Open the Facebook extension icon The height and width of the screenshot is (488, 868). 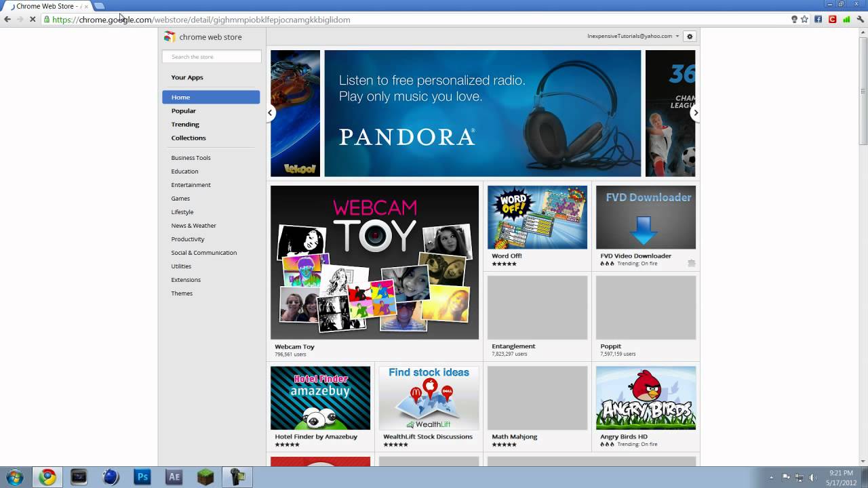click(818, 20)
